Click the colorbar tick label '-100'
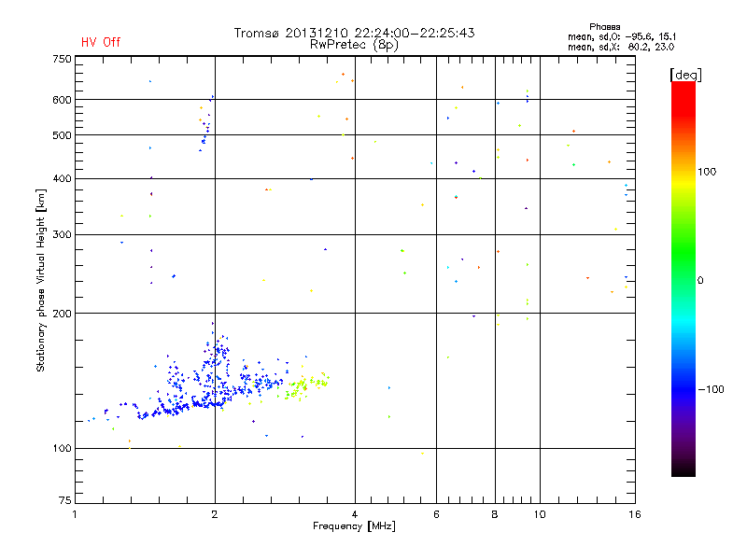This screenshot has height=560, width=747. (712, 389)
